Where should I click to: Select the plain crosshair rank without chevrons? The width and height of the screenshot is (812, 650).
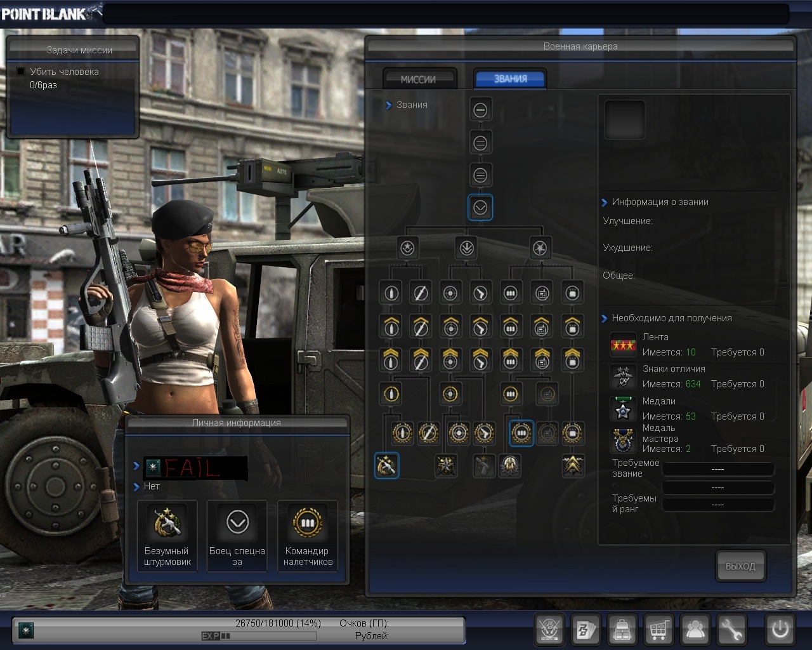pyautogui.click(x=450, y=293)
